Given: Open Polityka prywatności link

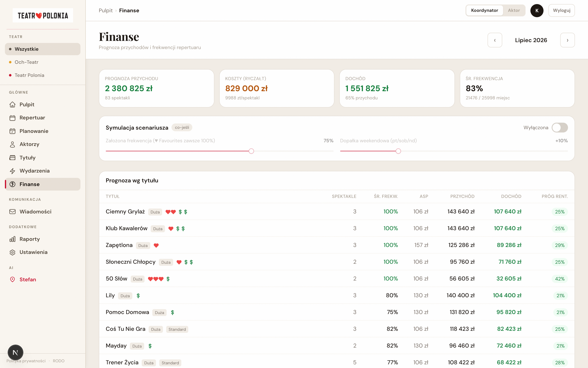Looking at the screenshot, I should (26, 361).
